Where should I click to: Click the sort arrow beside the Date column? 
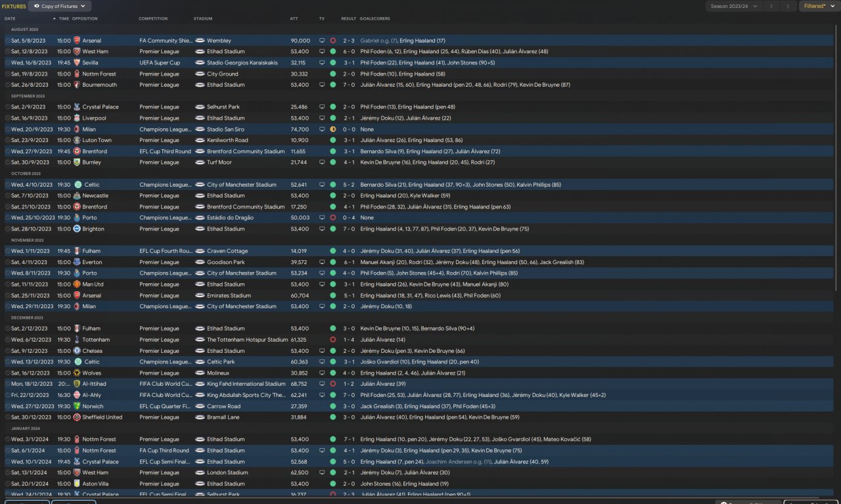tap(55, 19)
